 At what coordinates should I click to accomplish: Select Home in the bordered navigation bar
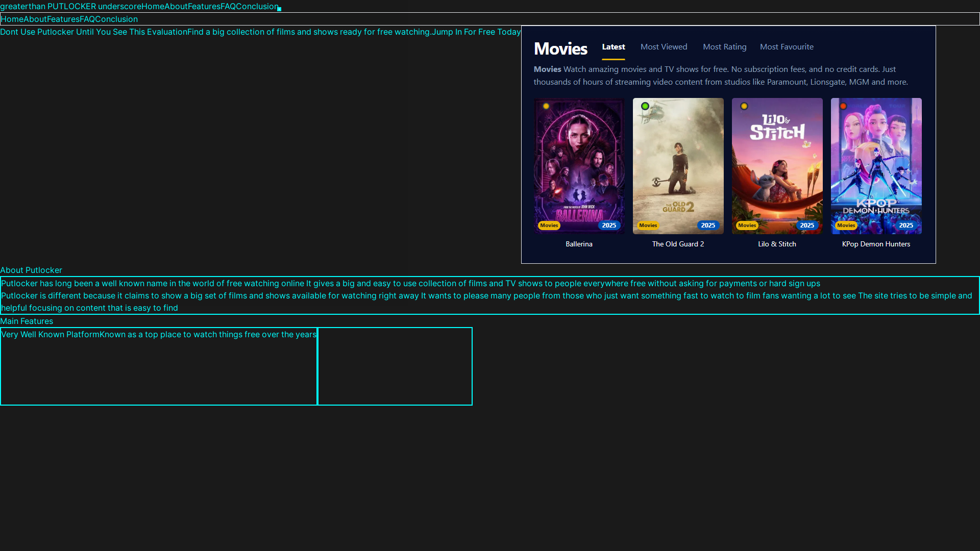pyautogui.click(x=12, y=19)
